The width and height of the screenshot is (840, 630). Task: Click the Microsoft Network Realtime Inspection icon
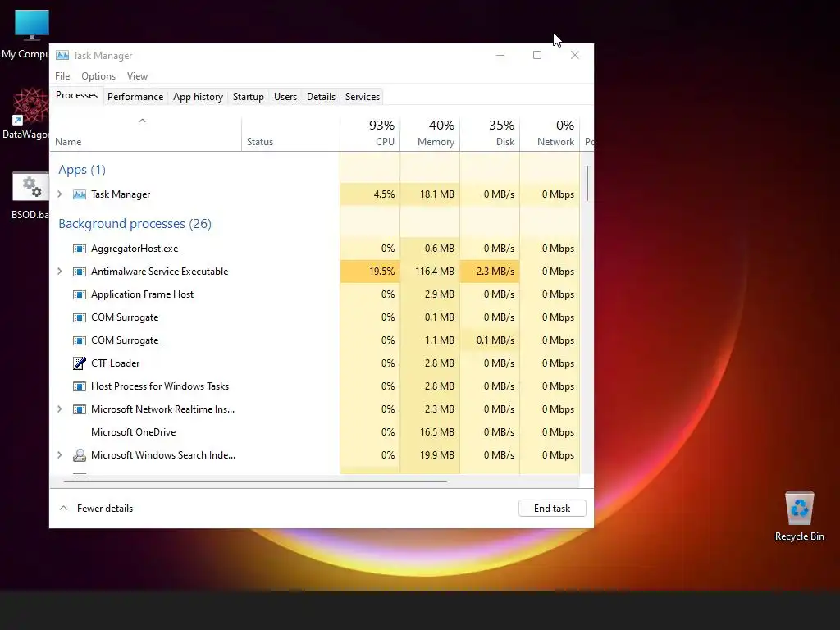pyautogui.click(x=80, y=409)
